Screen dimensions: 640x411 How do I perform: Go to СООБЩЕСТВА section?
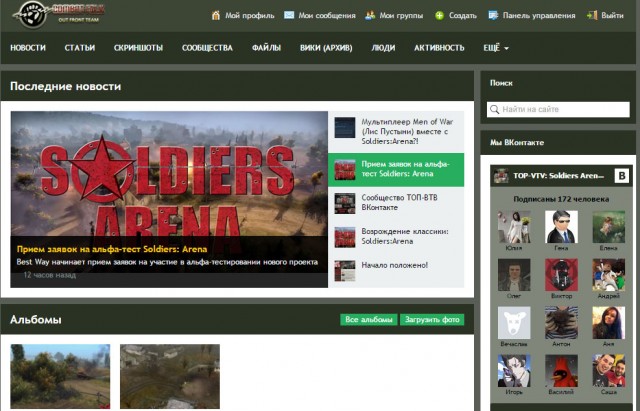click(207, 48)
